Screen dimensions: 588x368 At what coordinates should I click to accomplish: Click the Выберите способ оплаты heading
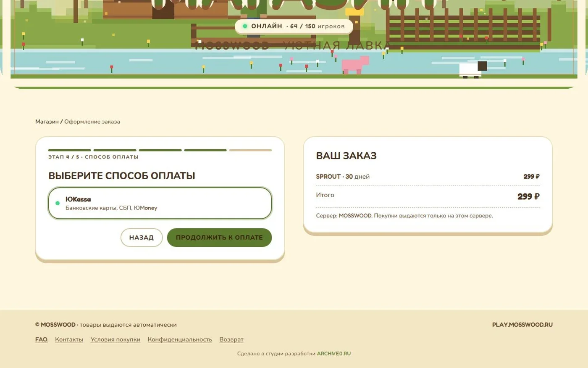point(122,176)
